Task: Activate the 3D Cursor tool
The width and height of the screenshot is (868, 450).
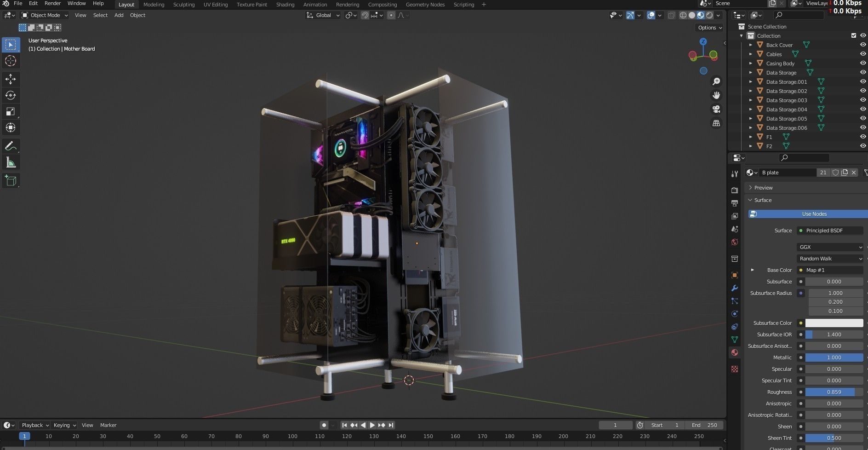Action: 11,61
